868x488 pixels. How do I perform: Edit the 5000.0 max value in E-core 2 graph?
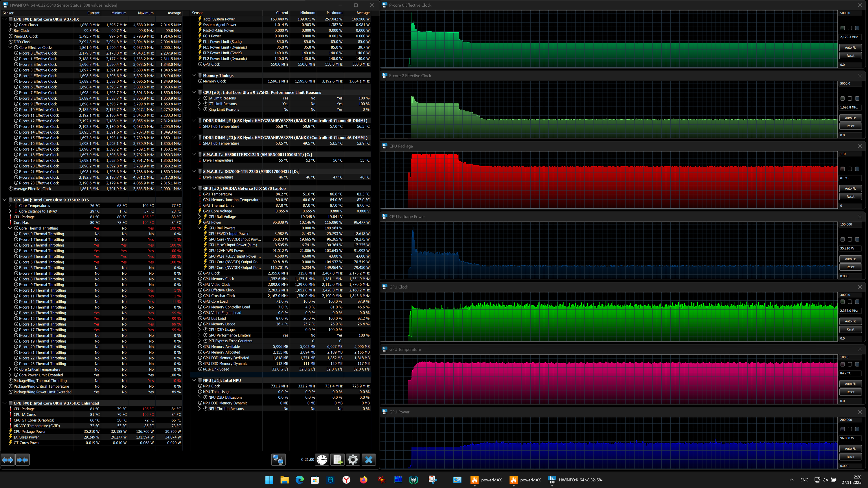point(849,84)
